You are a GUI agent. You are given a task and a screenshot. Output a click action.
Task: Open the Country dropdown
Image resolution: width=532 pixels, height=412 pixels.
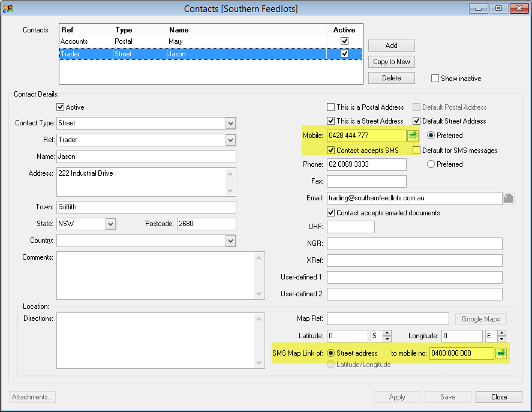pyautogui.click(x=230, y=240)
